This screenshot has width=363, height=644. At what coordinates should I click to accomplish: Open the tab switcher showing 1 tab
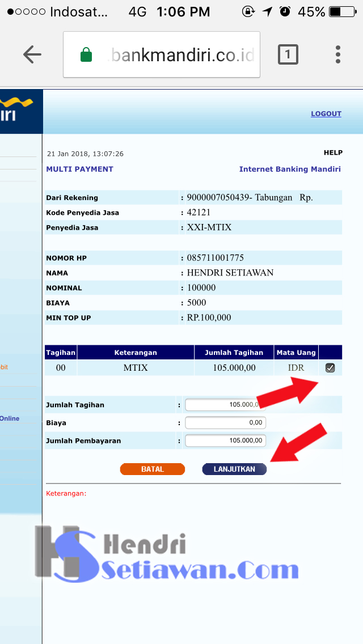[288, 54]
